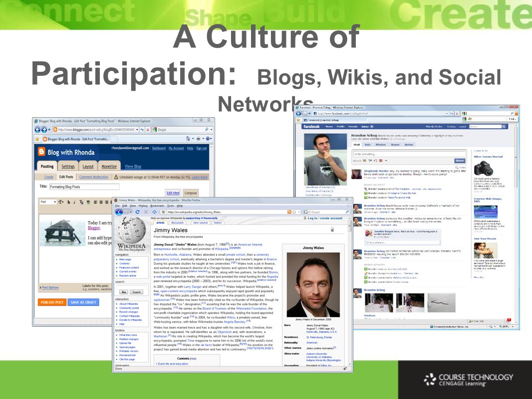
Task: Click help question icon in Blogger IE toolbar
Action: (208, 139)
